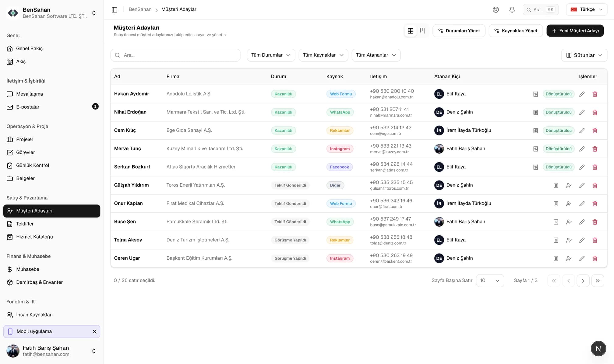The width and height of the screenshot is (614, 364).
Task: Open Görevler in sidebar
Action: pos(52,152)
